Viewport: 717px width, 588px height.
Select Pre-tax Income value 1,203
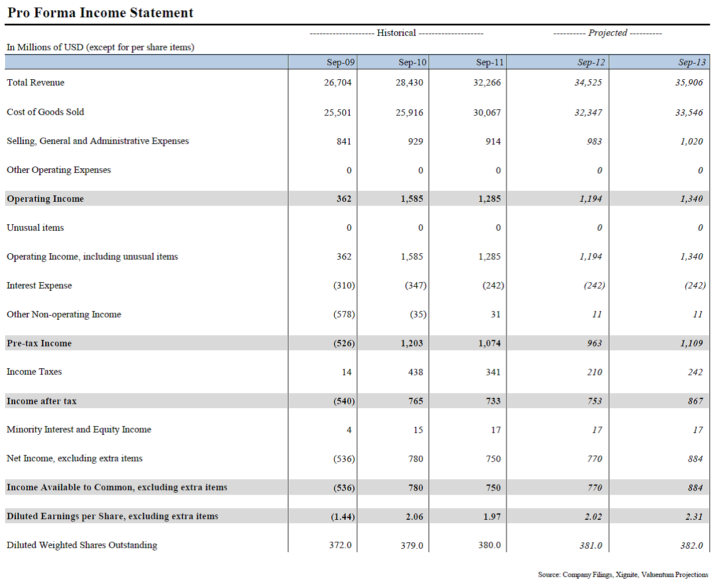pyautogui.click(x=412, y=343)
